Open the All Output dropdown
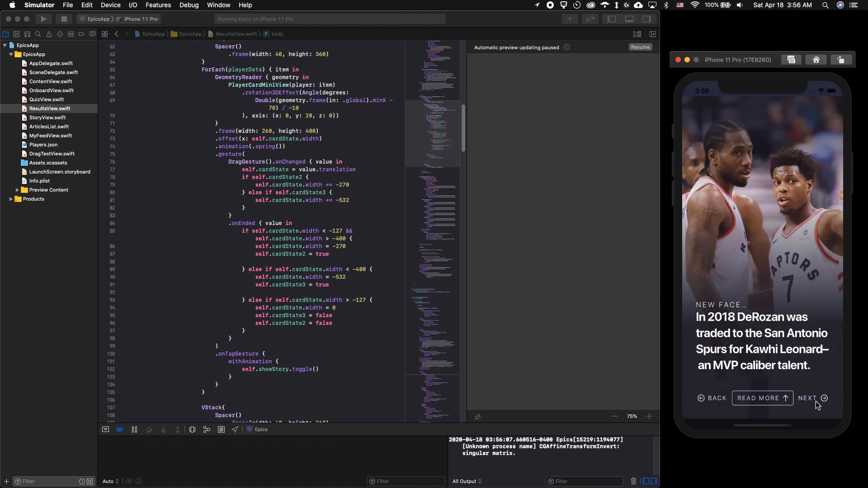The image size is (868, 488). tap(467, 481)
